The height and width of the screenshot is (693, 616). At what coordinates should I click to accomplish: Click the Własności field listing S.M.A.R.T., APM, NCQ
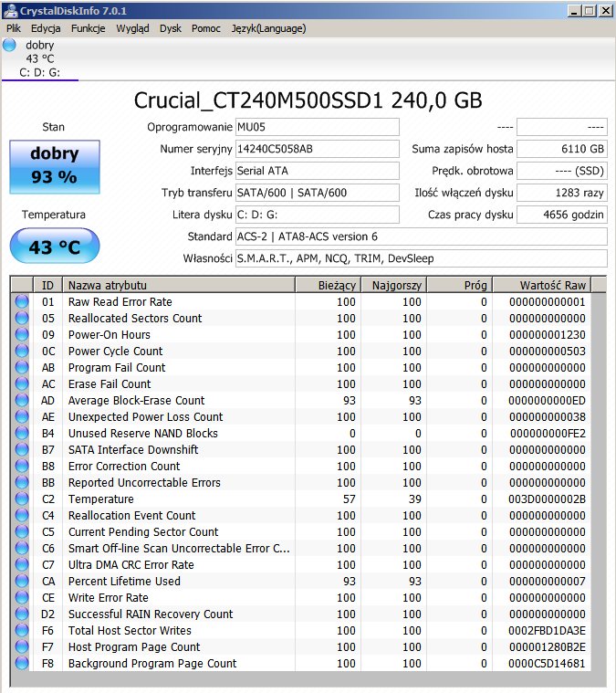[x=422, y=258]
